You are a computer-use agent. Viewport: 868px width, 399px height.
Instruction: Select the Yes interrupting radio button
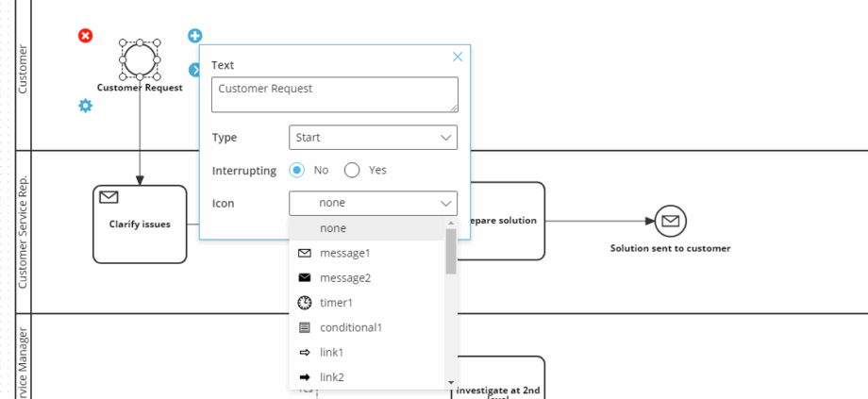point(352,171)
